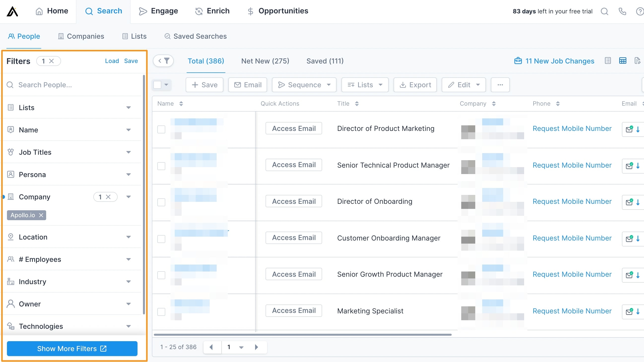Click Access Email for Senior Growth Product Manager
Image resolution: width=644 pixels, height=362 pixels.
(x=294, y=273)
